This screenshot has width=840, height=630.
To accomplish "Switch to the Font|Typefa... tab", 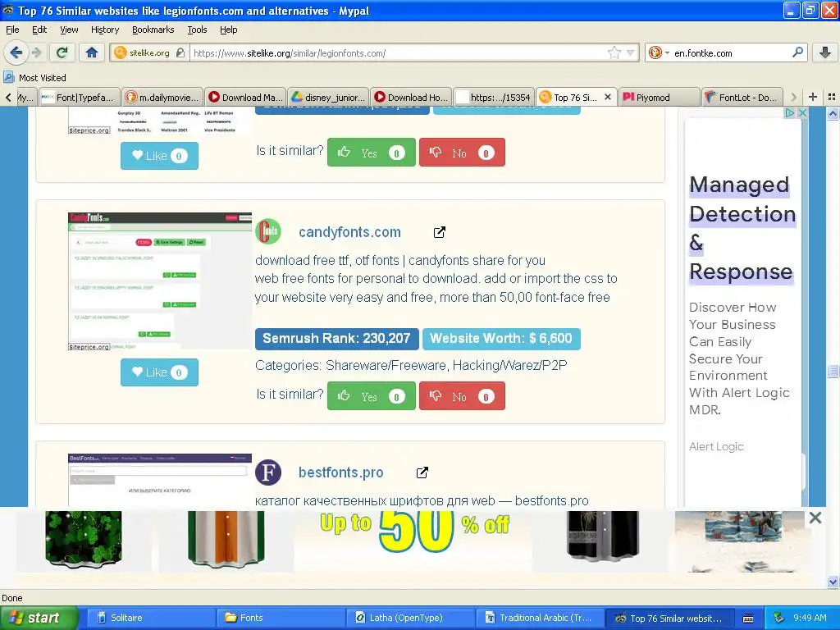I will click(x=79, y=97).
